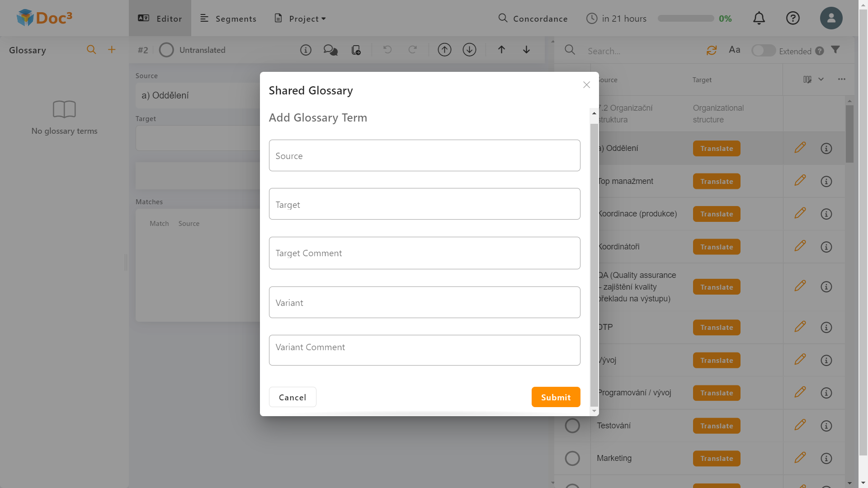Click the Target Comment input field
This screenshot has width=868, height=488.
[424, 253]
